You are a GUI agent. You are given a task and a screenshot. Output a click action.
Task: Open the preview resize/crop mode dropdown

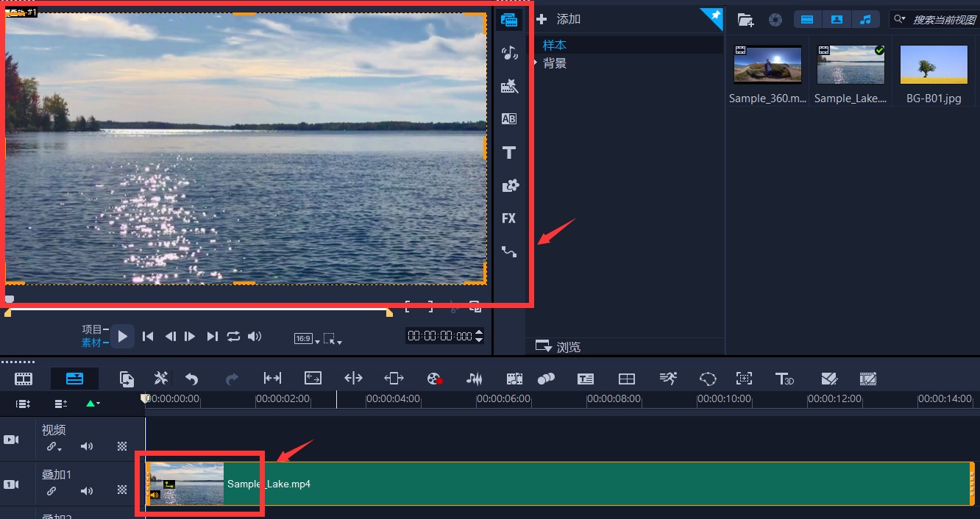coord(333,339)
